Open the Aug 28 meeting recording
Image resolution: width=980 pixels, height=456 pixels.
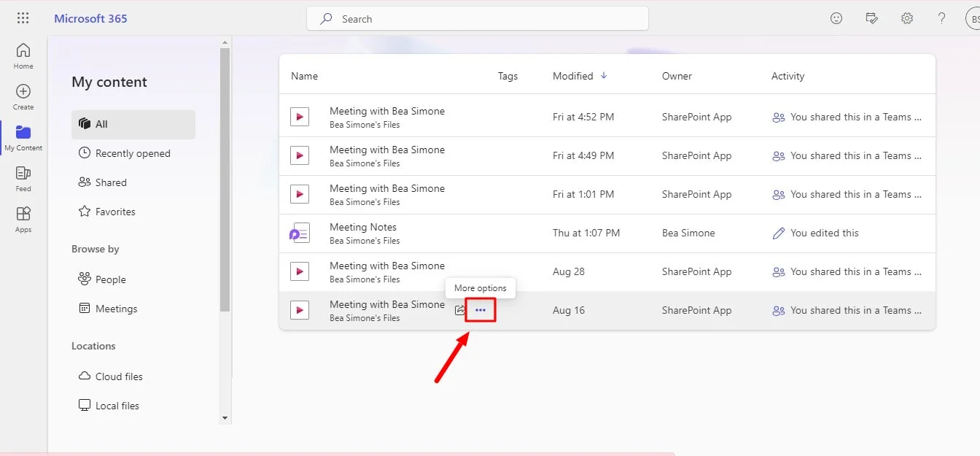tap(387, 266)
